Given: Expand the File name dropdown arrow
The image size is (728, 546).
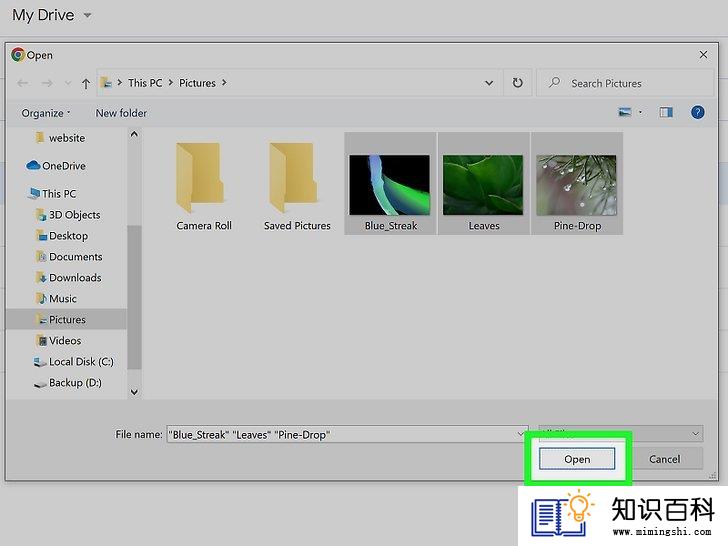Looking at the screenshot, I should click(521, 435).
